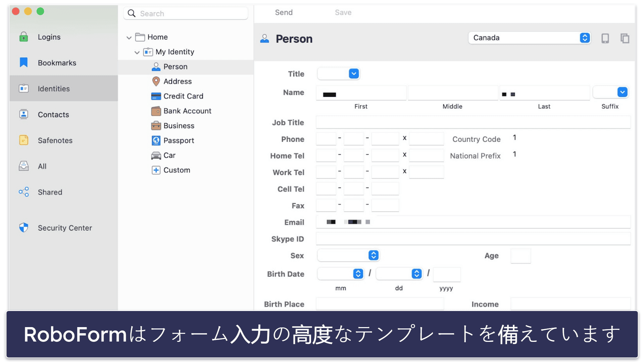Open the Contacts icon in sidebar

point(23,114)
